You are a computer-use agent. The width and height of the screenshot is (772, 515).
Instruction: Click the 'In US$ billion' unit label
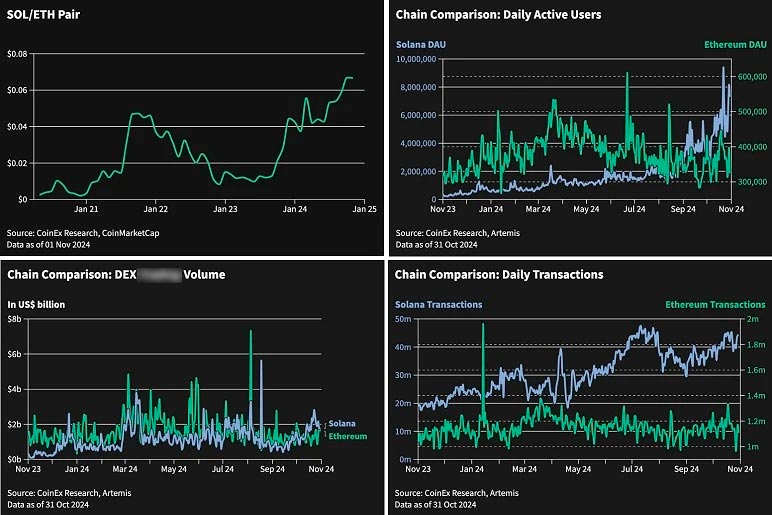pyautogui.click(x=36, y=304)
